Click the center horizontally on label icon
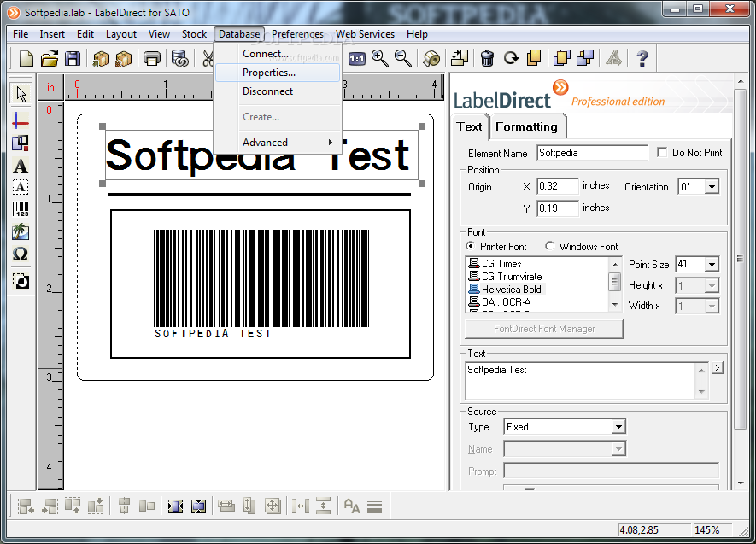The image size is (756, 544). 175,506
